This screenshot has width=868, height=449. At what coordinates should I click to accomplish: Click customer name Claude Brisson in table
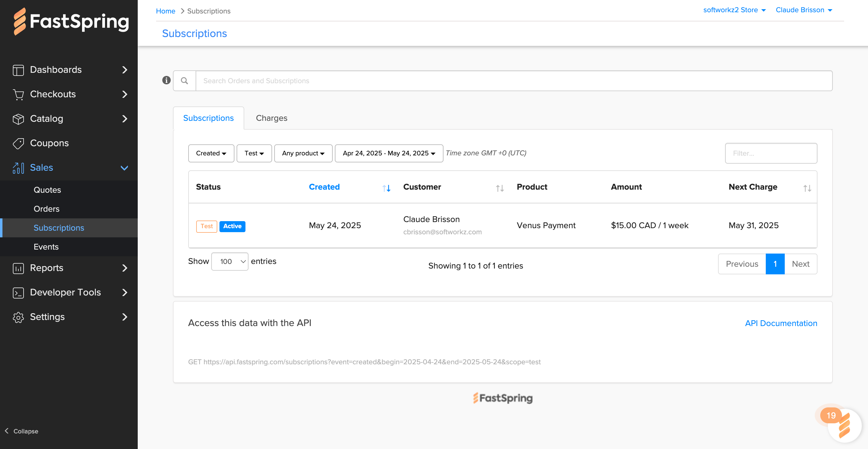(431, 219)
